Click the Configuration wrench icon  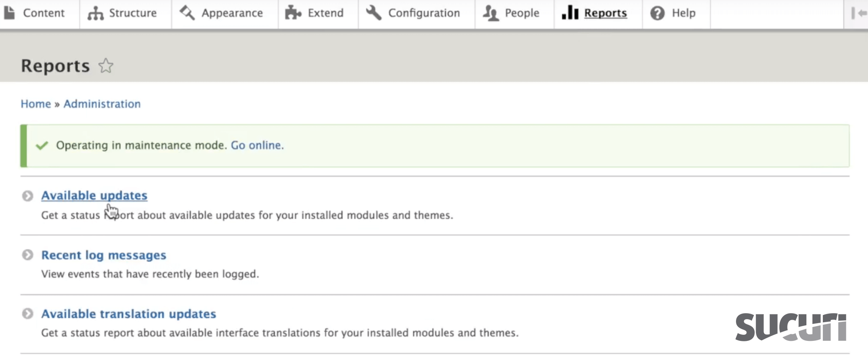(373, 13)
